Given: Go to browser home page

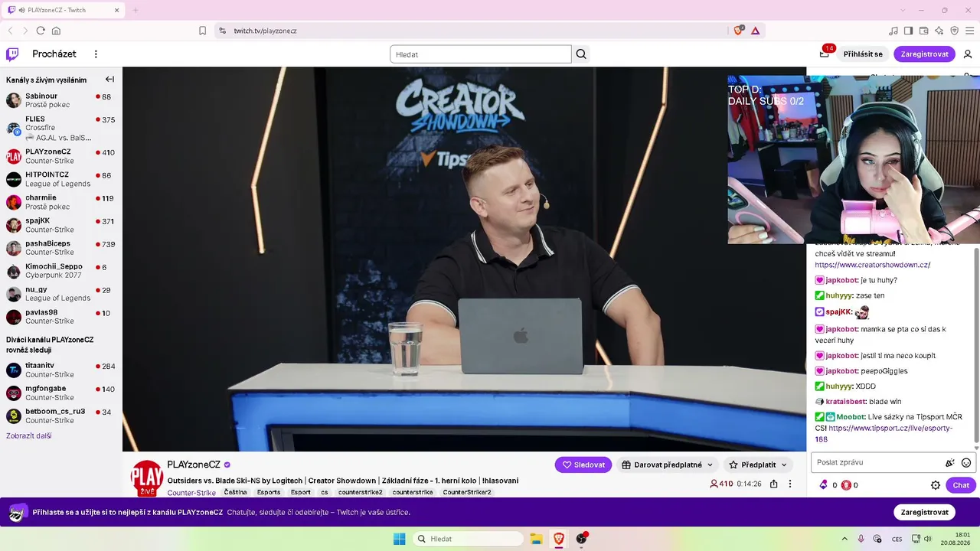Looking at the screenshot, I should 56,31.
